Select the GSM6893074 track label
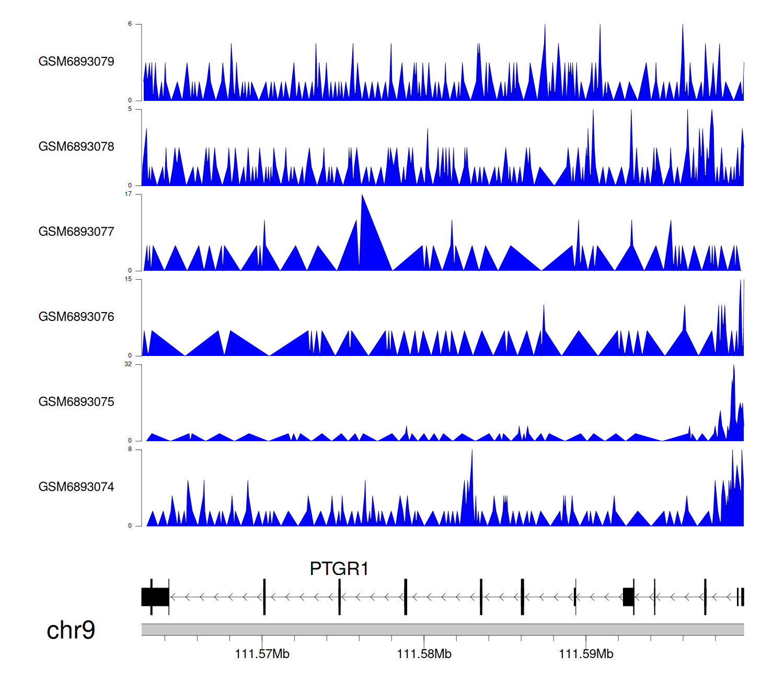The image size is (784, 690). 76,487
